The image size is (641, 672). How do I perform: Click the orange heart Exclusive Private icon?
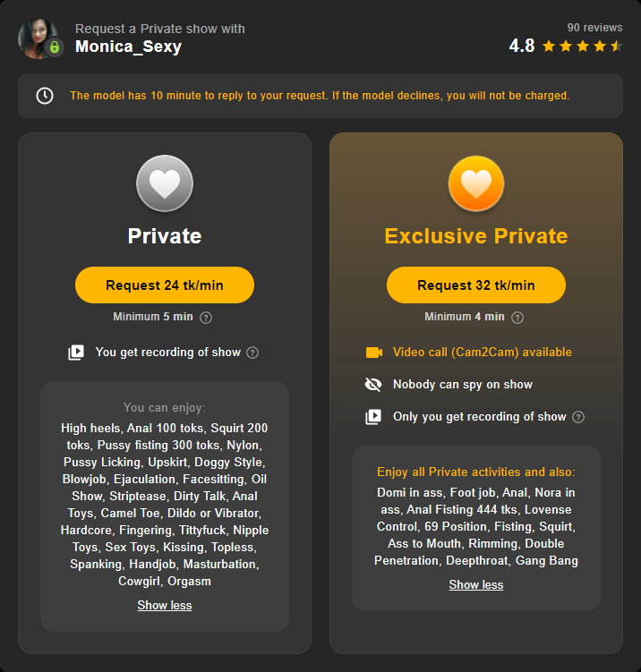click(476, 183)
